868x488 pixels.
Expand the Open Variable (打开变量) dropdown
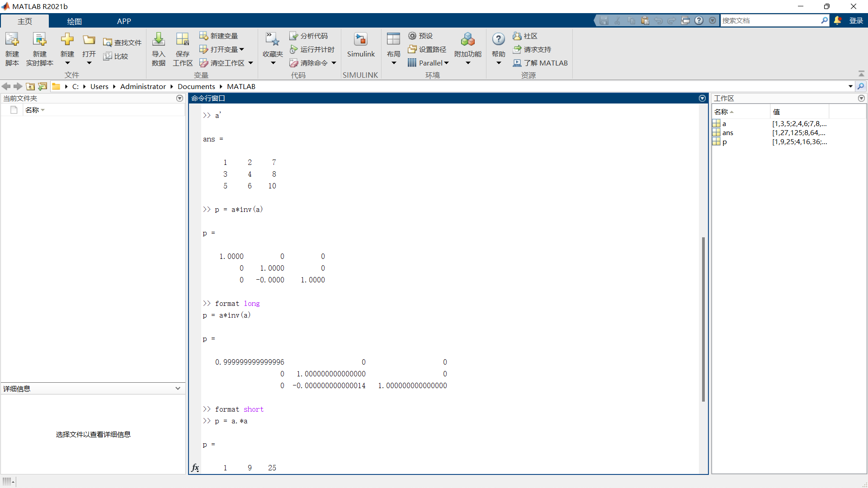pos(241,49)
